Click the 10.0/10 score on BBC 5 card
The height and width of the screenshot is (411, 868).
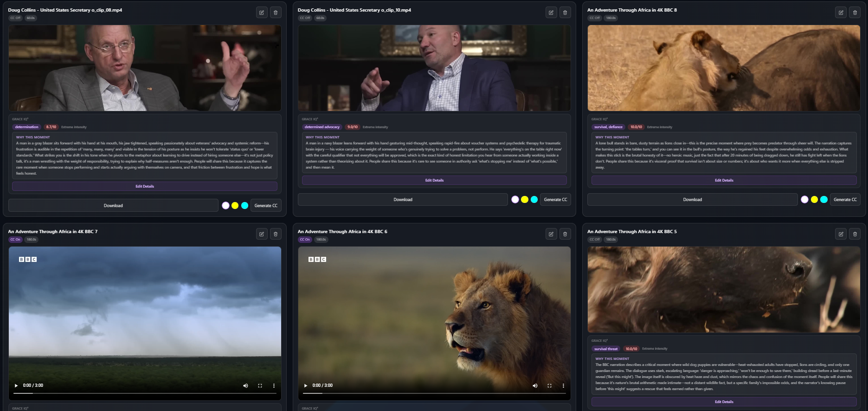[x=631, y=349]
